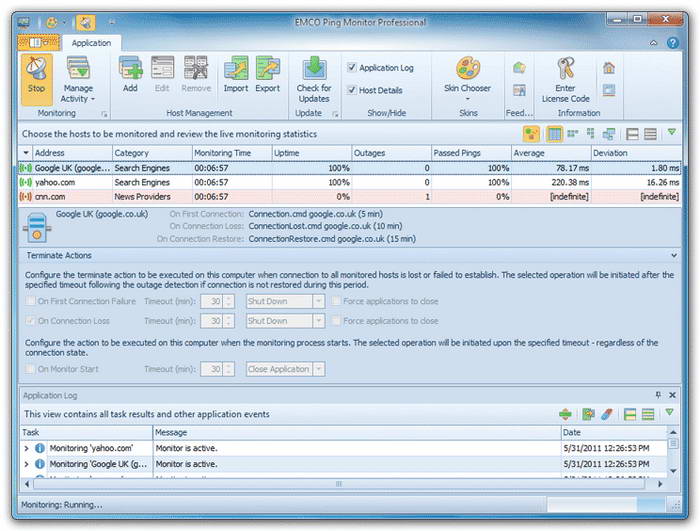This screenshot has height=531, width=700.
Task: Switch to the Application ribbon tab
Action: [x=91, y=43]
